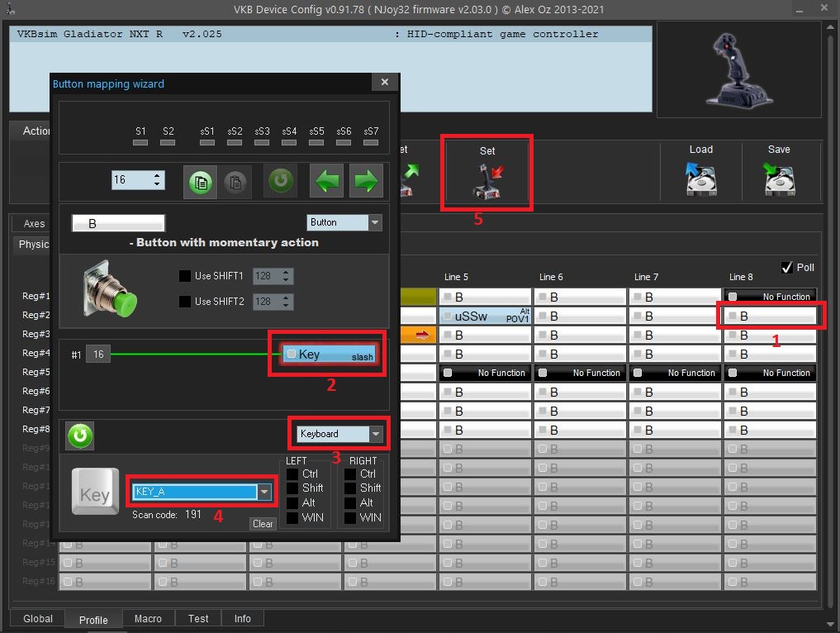Toggle the S1 shift indicator
This screenshot has height=633, width=840.
click(x=140, y=143)
